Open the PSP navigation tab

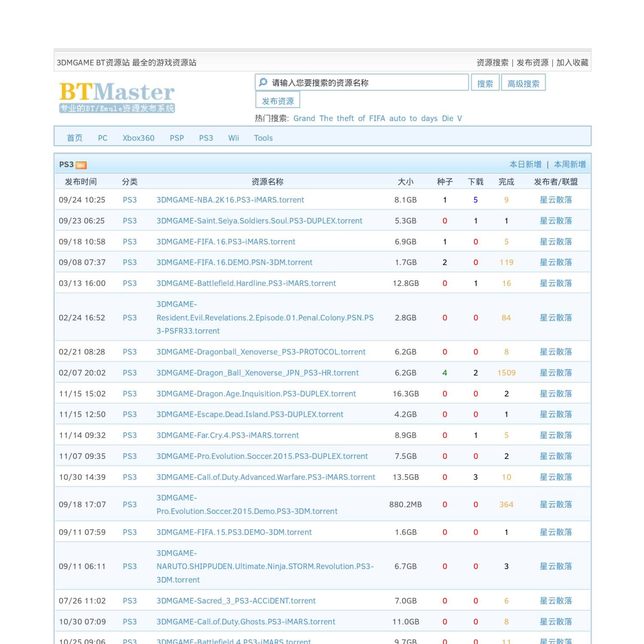point(176,138)
